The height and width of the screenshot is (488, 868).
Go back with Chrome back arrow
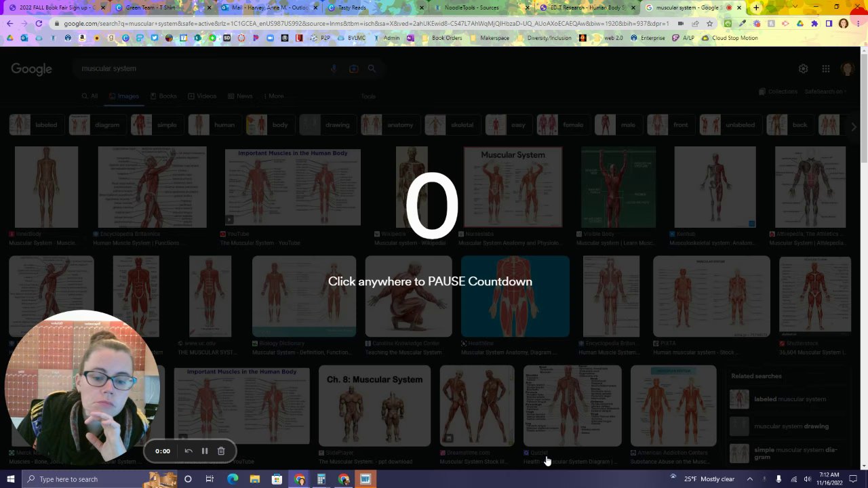(9, 23)
